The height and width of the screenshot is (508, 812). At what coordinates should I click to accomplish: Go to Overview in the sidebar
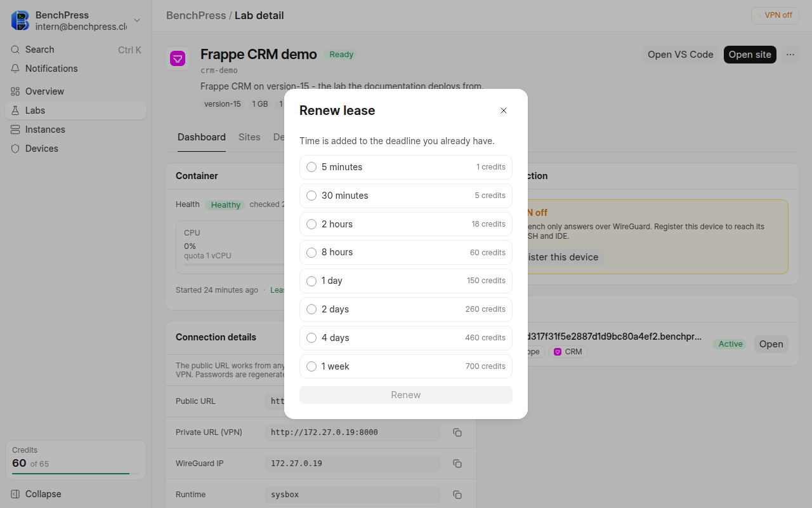click(75, 91)
